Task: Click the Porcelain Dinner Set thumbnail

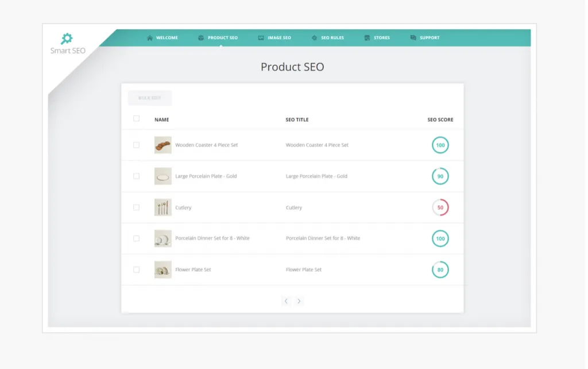Action: click(x=163, y=239)
